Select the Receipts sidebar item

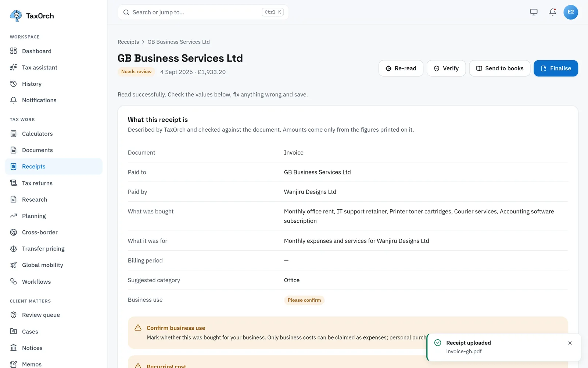click(54, 166)
